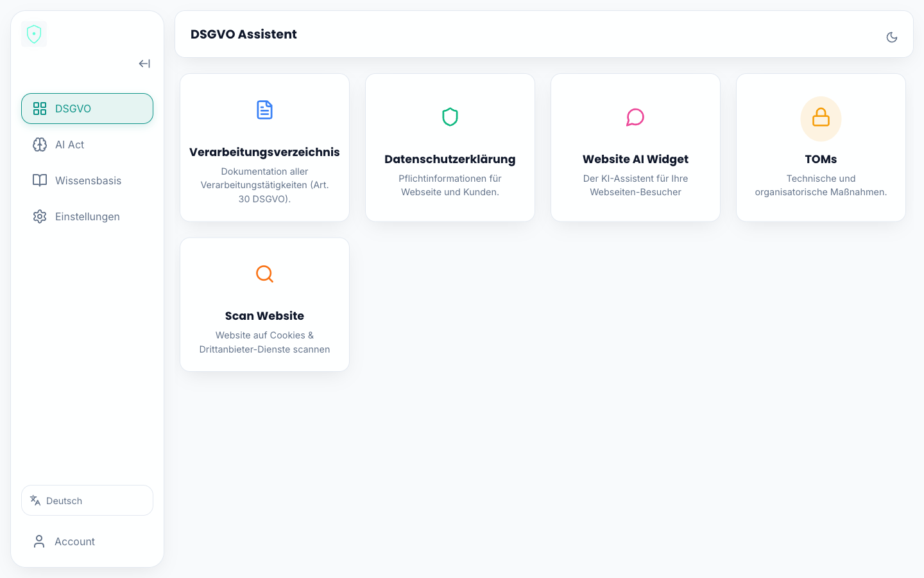Click the app logo shield in the sidebar
Screen dimensions: 924x578
point(34,34)
